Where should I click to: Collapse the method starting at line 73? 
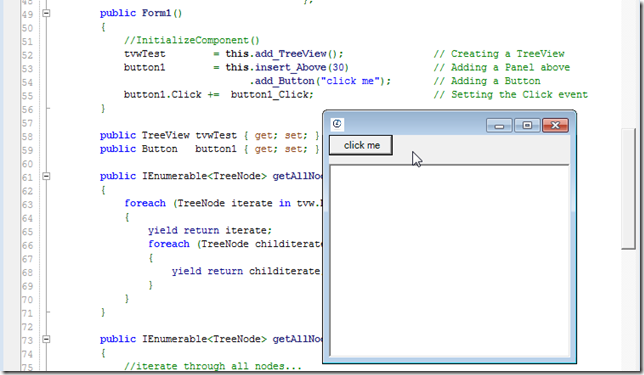point(46,339)
